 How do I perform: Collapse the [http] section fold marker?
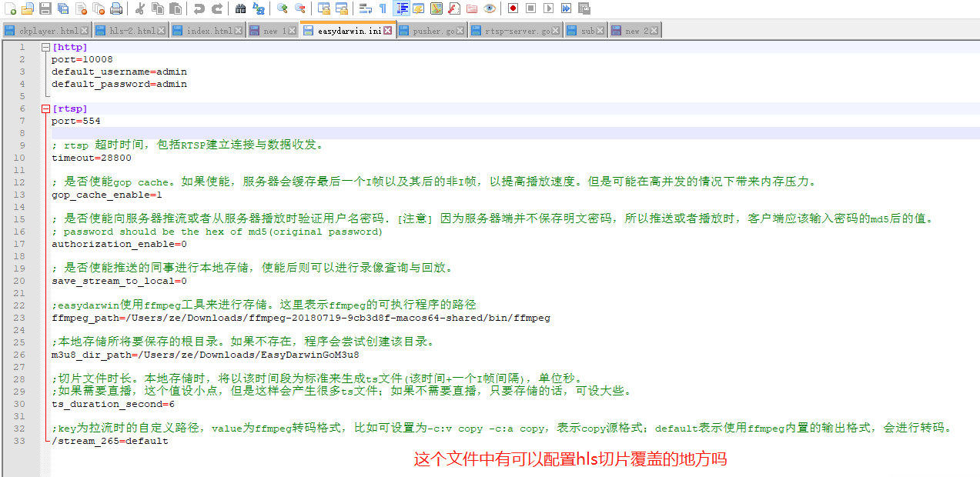pyautogui.click(x=45, y=47)
